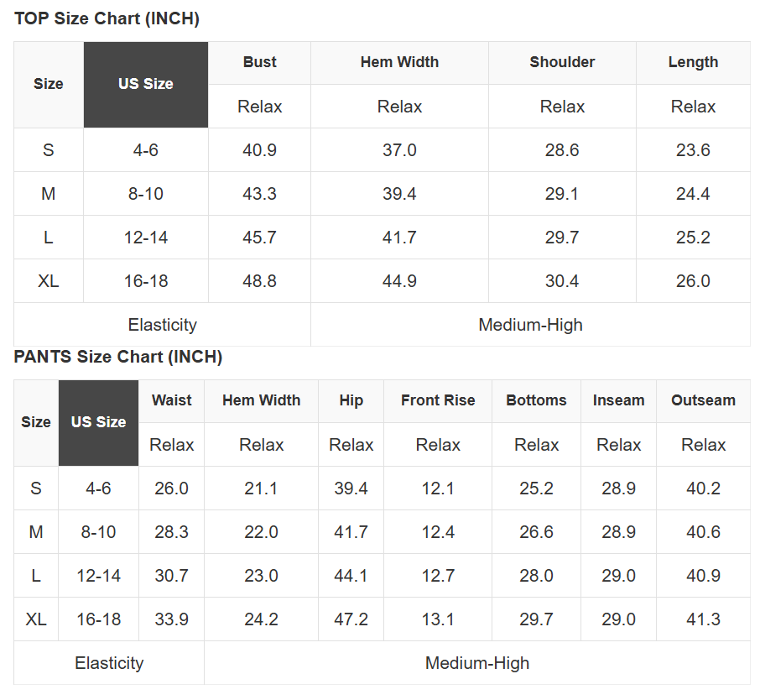The height and width of the screenshot is (700, 760).
Task: Click the PANTS Size Chart (INCH) heading
Action: tap(118, 357)
